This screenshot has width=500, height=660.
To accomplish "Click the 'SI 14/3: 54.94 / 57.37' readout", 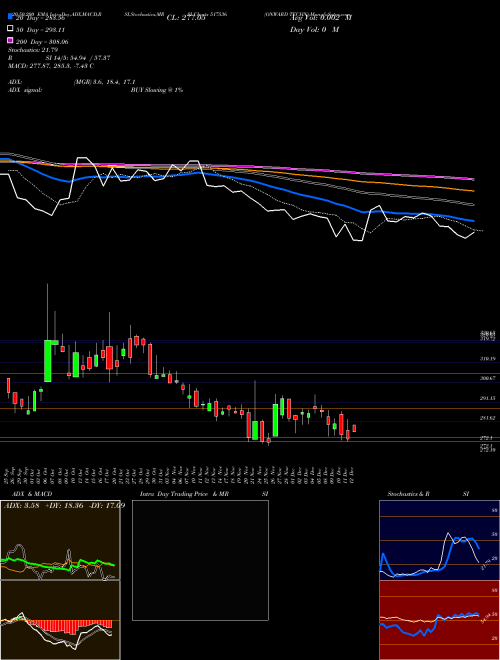I will 78,58.
